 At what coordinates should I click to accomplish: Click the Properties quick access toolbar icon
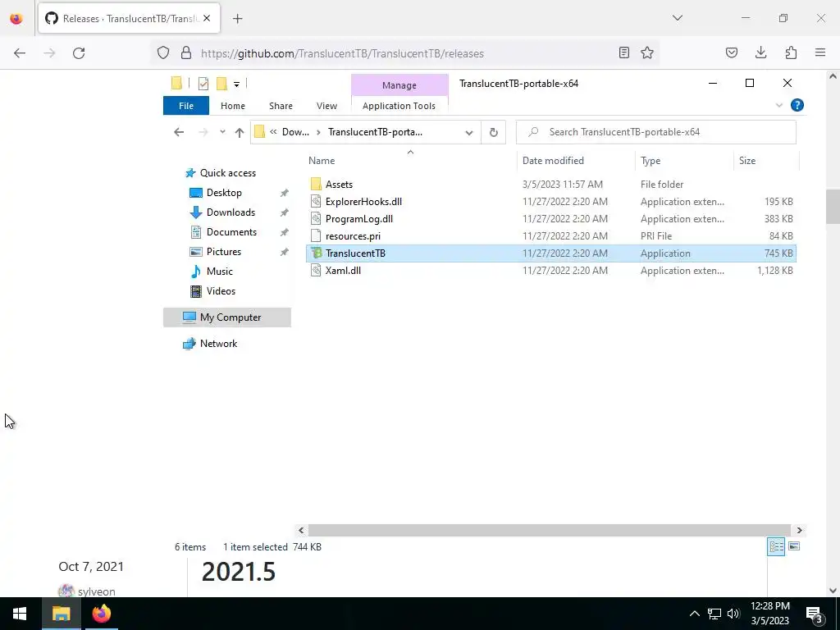(x=203, y=84)
